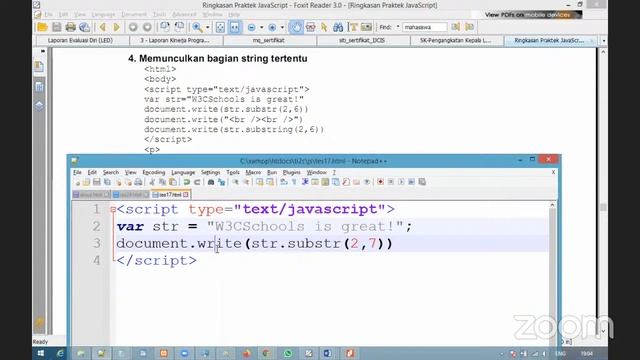This screenshot has height=360, width=640.
Task: Click the Notepad++ macro playback icon
Action: pyautogui.click(x=401, y=182)
